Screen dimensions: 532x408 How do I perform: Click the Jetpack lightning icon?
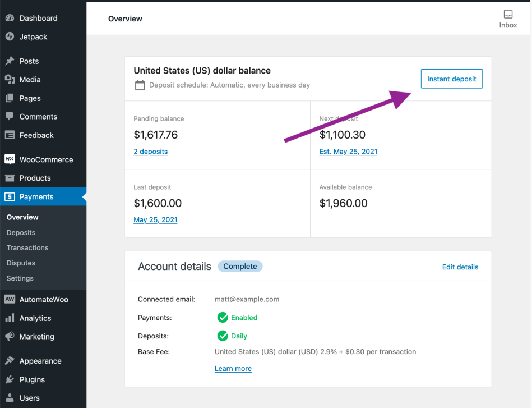click(x=10, y=36)
